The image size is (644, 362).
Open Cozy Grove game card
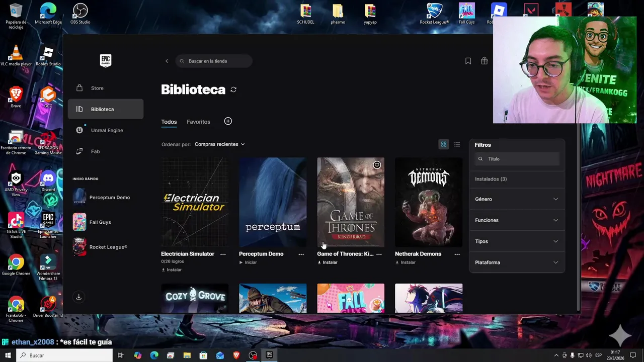tap(195, 298)
